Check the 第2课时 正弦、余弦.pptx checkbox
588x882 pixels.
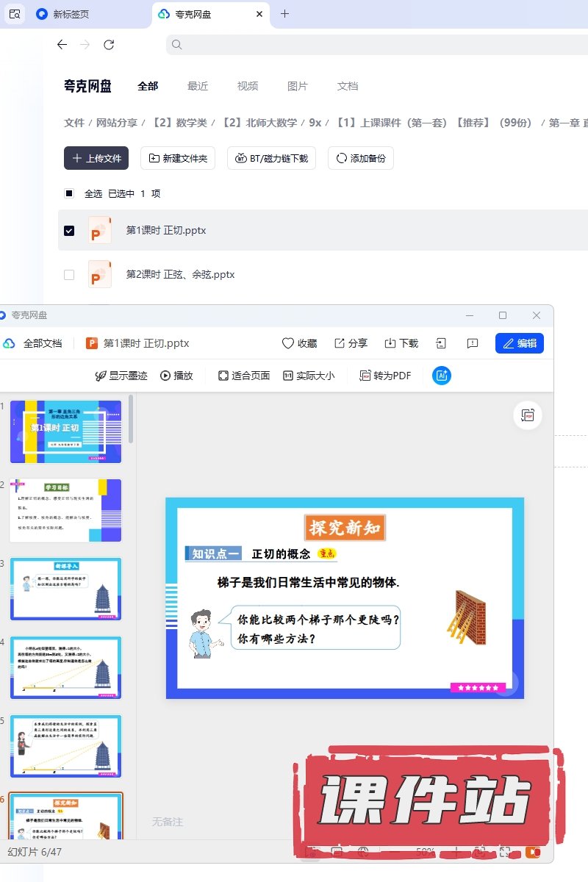coord(69,275)
